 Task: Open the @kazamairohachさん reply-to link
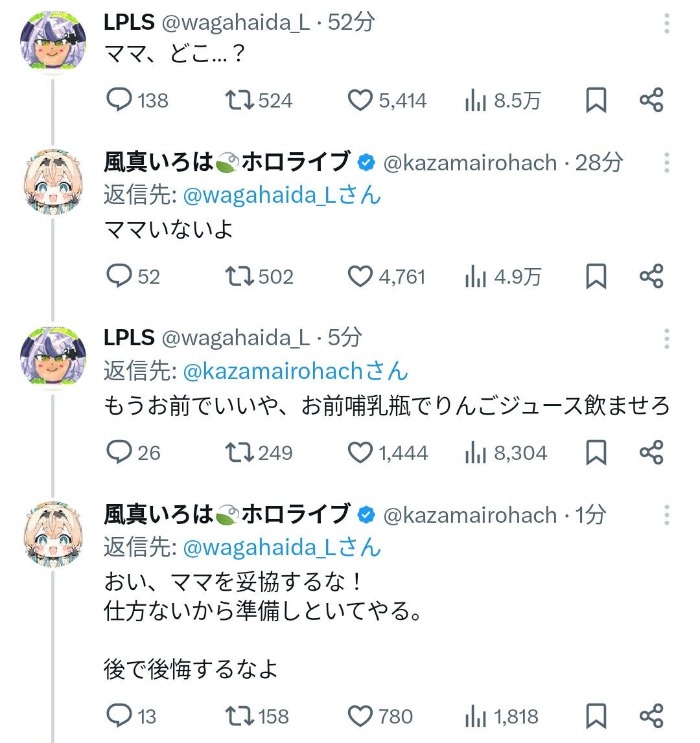pos(296,371)
